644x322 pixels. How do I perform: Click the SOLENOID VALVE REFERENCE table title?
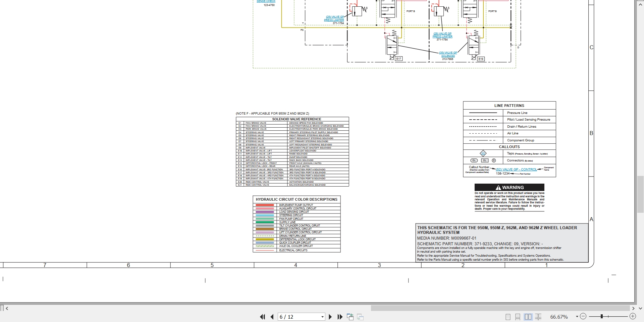click(x=297, y=119)
